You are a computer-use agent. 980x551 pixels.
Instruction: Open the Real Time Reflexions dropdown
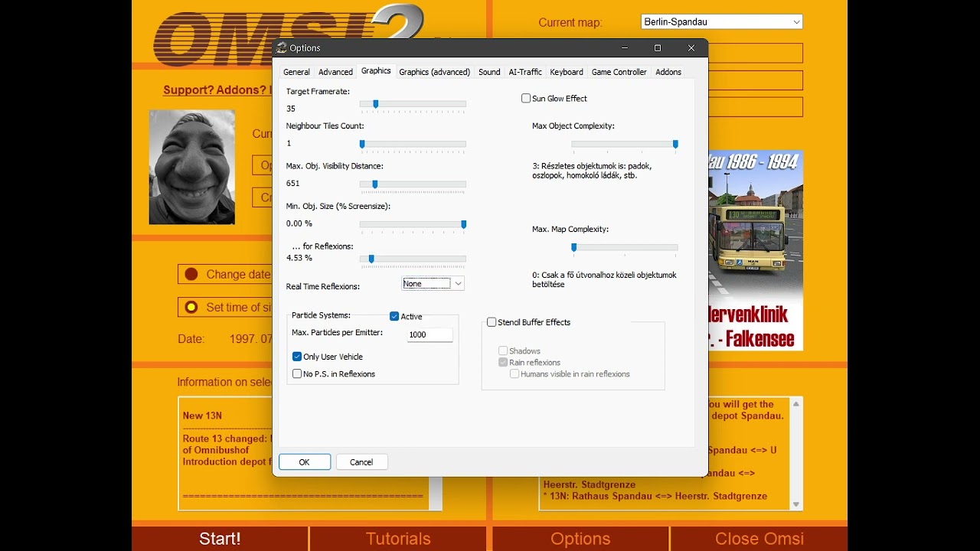pos(433,283)
